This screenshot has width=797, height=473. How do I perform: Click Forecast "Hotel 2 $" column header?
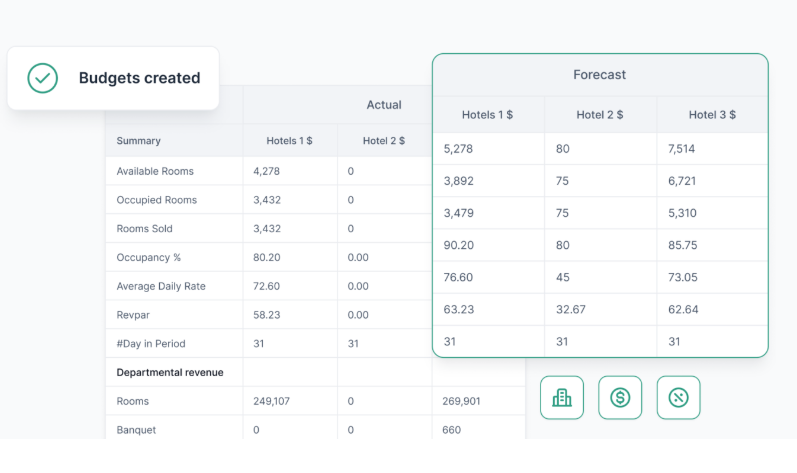tap(600, 115)
